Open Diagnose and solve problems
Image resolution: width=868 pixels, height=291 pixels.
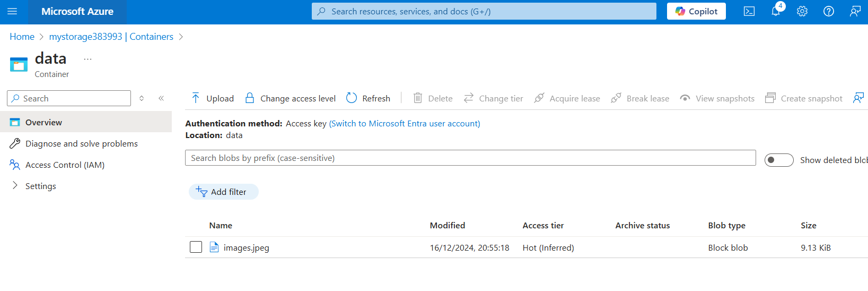81,143
